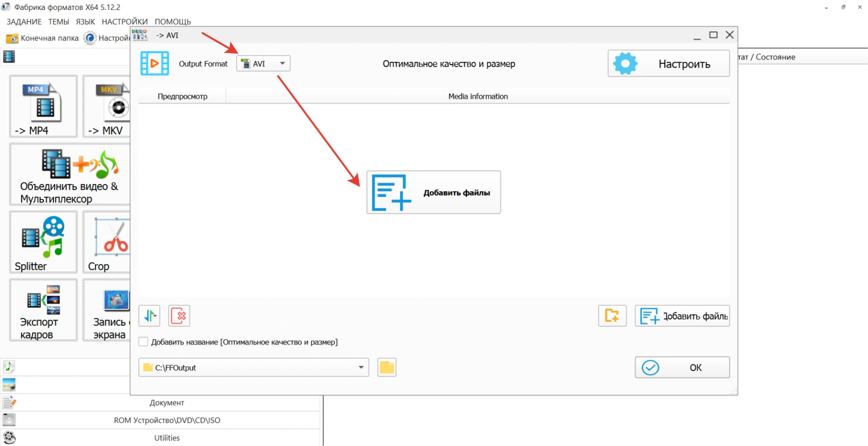
Task: Open the picture category icon
Action: pyautogui.click(x=9, y=385)
